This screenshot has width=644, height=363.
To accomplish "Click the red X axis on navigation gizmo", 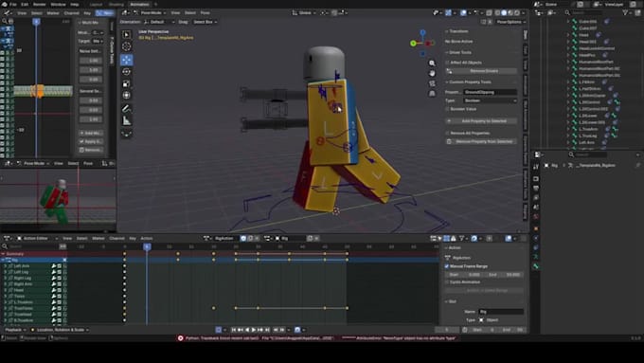I will (x=428, y=43).
